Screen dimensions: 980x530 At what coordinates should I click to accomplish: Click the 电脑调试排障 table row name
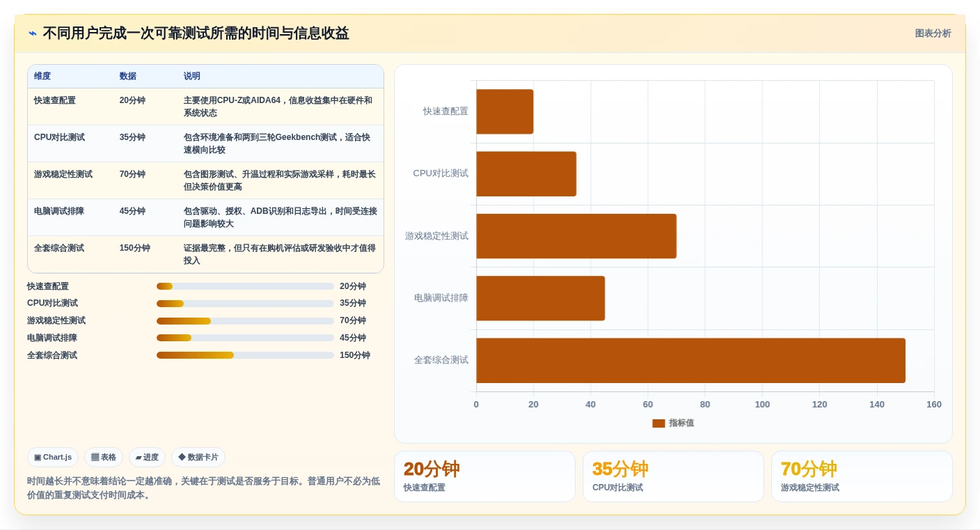59,211
